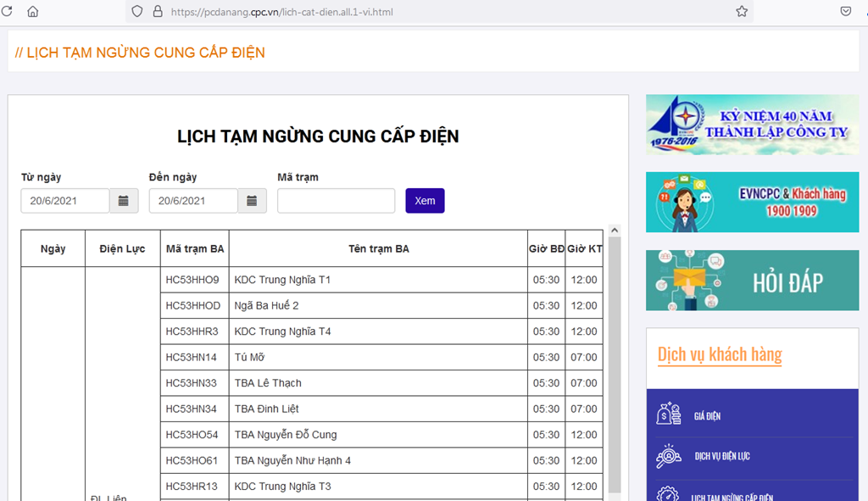Click station name KDC Trung Nghĩa T3
The width and height of the screenshot is (868, 501).
282,486
